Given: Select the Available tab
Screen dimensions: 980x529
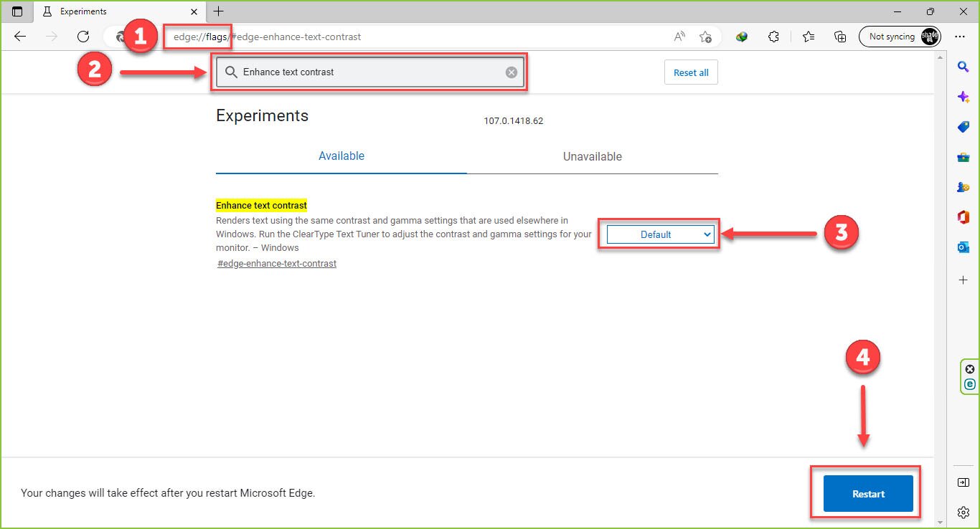Looking at the screenshot, I should (341, 156).
